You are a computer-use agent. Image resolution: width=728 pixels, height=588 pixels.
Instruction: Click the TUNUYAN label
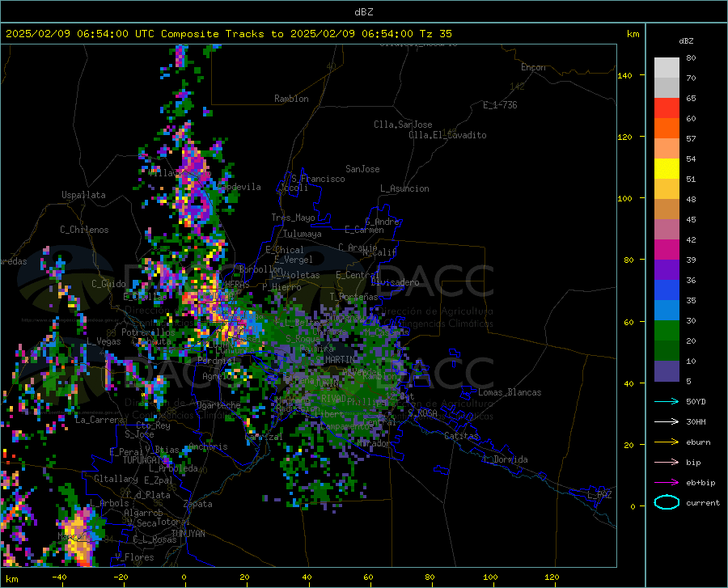(188, 534)
